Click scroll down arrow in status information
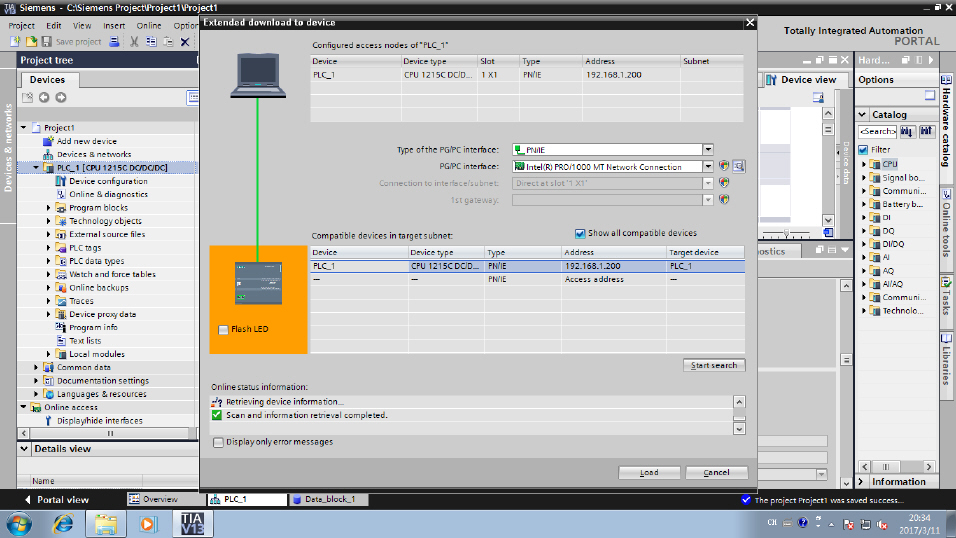This screenshot has height=538, width=956. coord(739,429)
